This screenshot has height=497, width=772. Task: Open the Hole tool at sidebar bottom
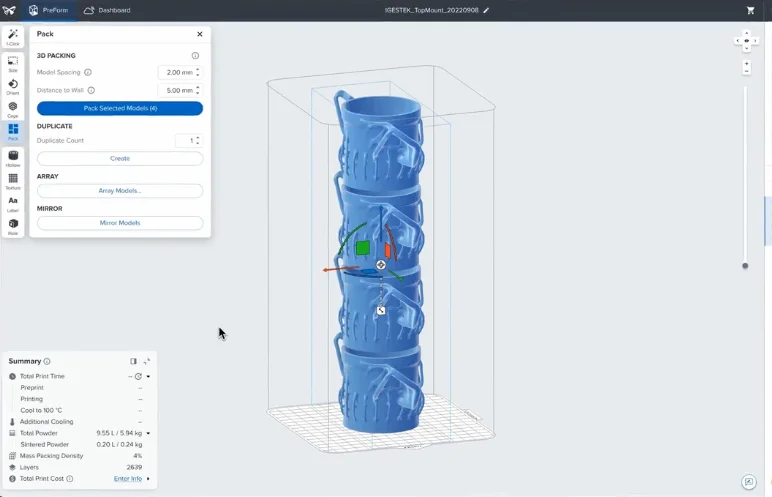[x=13, y=227]
